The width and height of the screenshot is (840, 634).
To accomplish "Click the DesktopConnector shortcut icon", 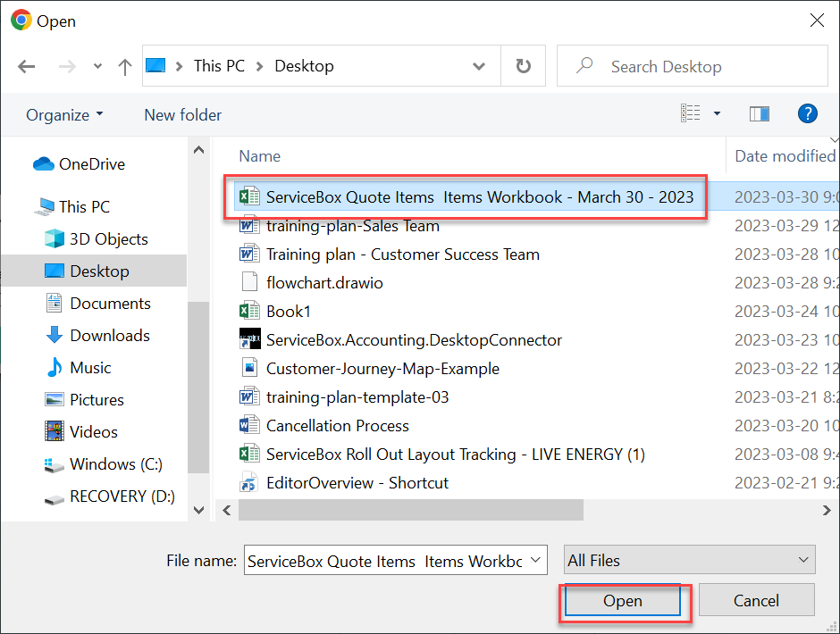I will (249, 339).
